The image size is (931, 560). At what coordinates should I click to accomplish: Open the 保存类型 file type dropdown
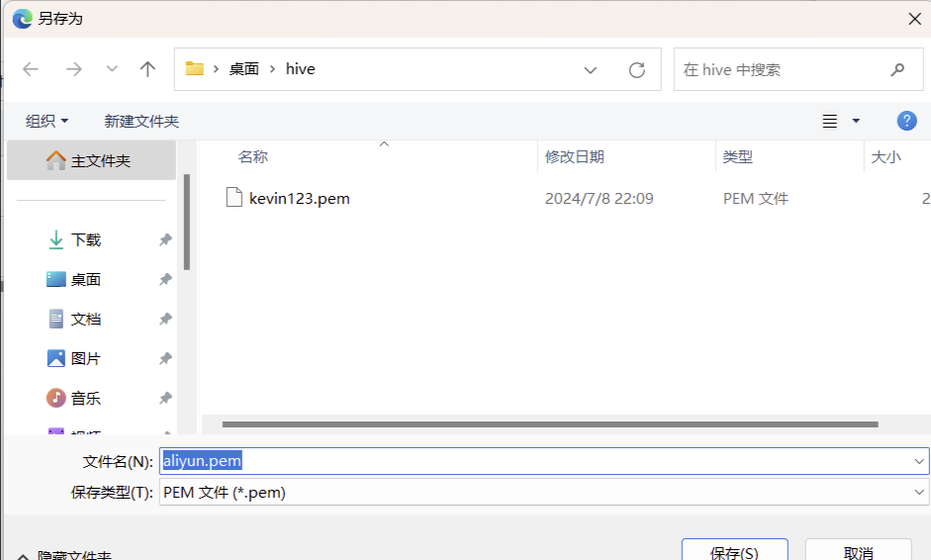tap(920, 492)
